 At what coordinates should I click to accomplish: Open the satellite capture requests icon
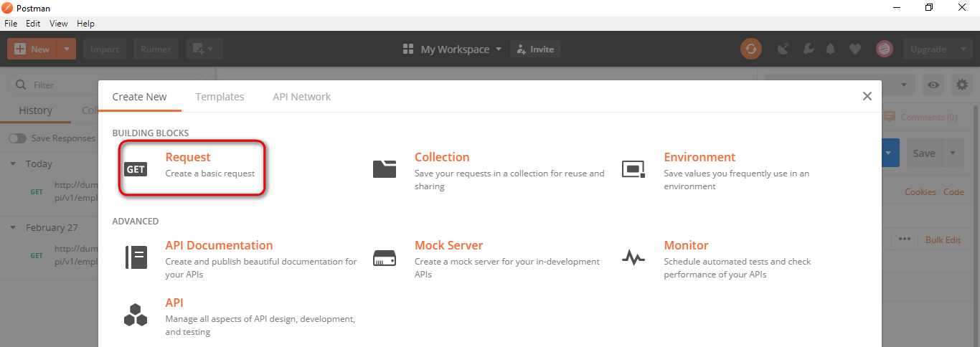click(x=783, y=49)
